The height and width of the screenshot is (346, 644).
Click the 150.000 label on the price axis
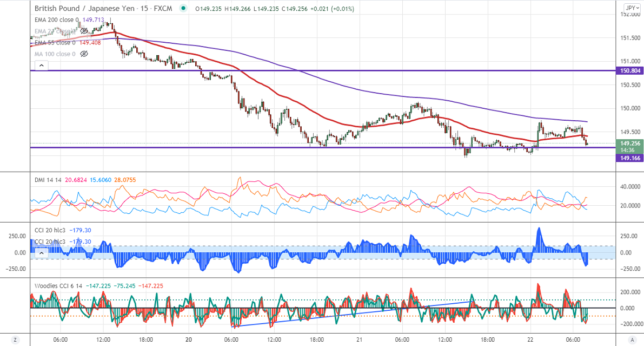pos(630,109)
